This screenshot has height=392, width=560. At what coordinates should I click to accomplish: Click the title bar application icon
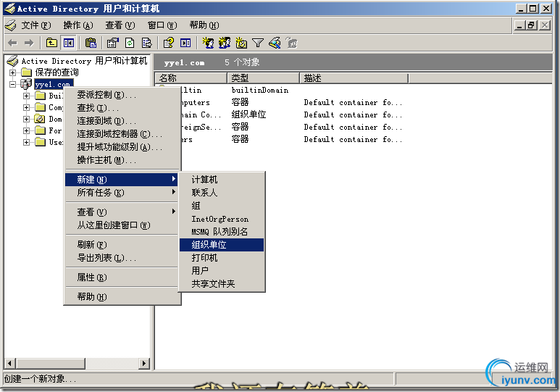point(10,9)
